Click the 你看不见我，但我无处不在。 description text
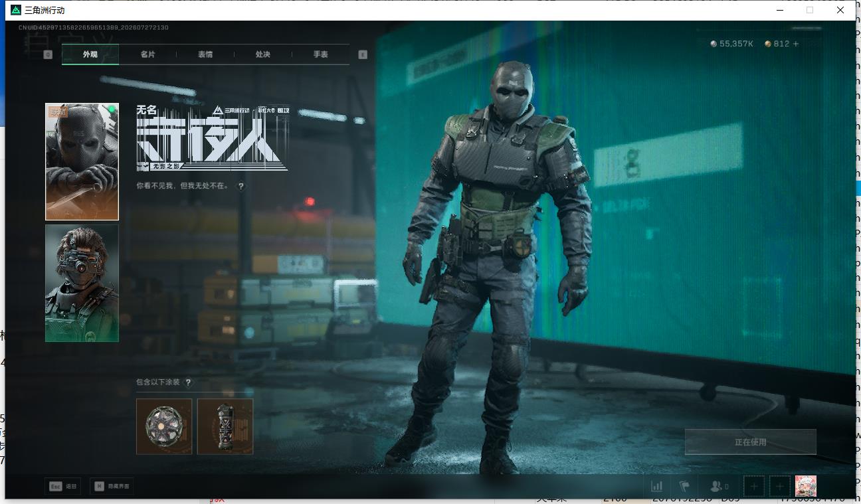 click(183, 187)
